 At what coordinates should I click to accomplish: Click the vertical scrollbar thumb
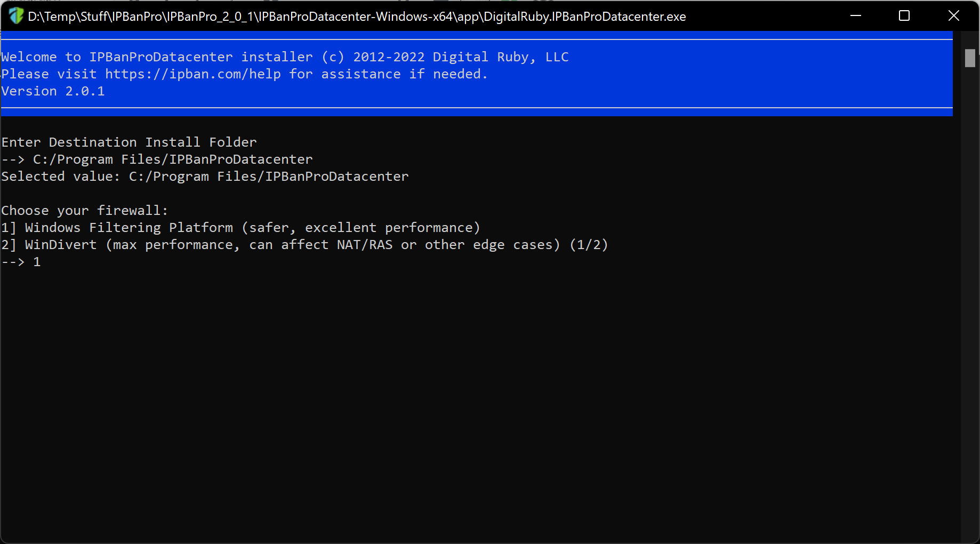(970, 58)
